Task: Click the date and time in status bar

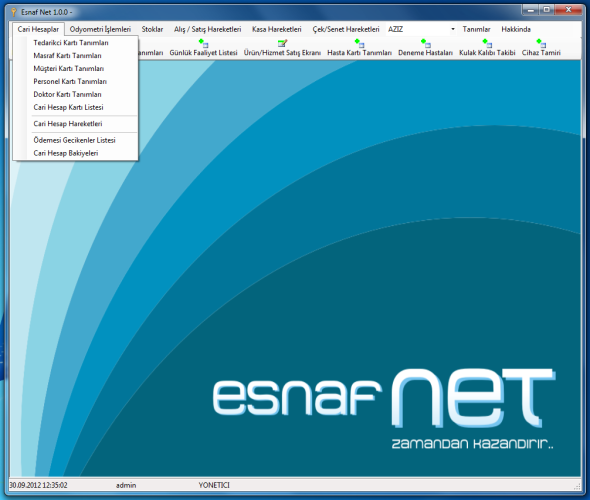Action: point(38,485)
